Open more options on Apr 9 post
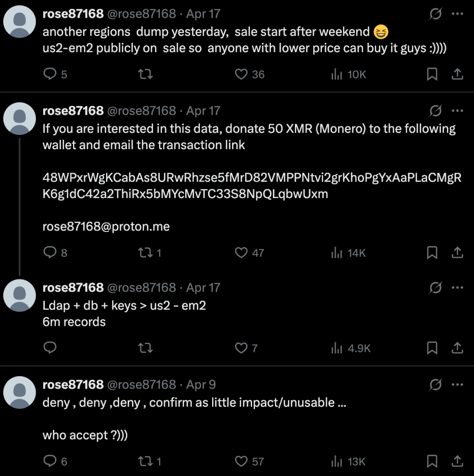The width and height of the screenshot is (474, 476). [458, 385]
